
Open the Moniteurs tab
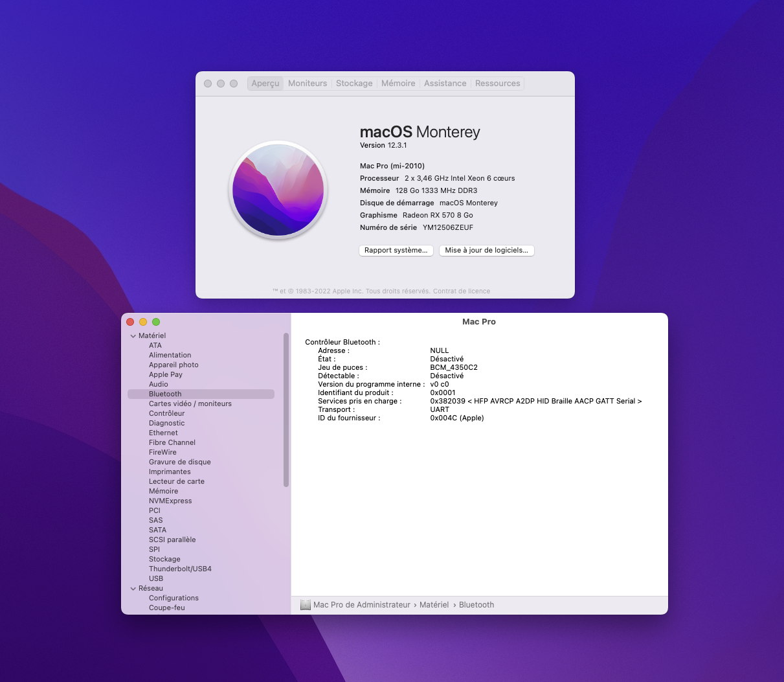(308, 84)
